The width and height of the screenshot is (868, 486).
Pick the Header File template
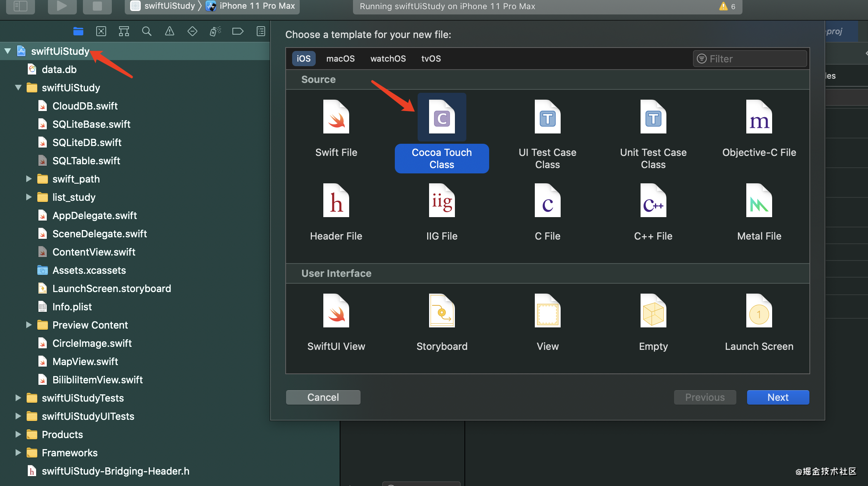pyautogui.click(x=336, y=213)
